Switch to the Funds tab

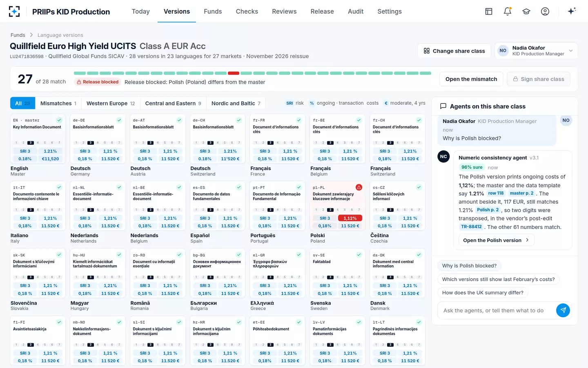pos(213,11)
